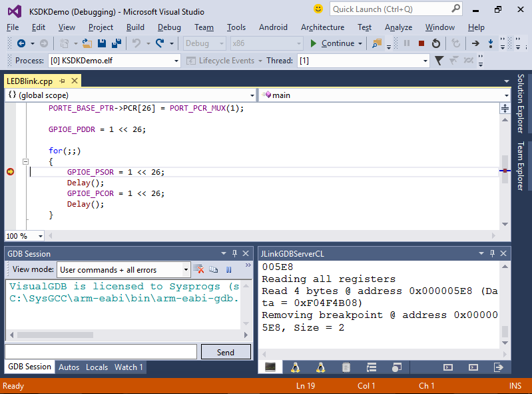
Task: Click the copy log icon in GDB Session
Action: point(214,270)
